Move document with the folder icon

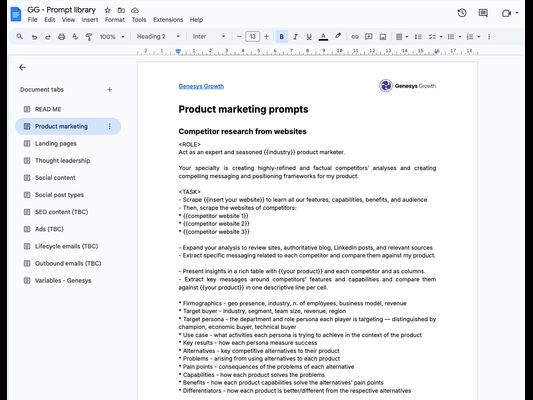pyautogui.click(x=121, y=10)
